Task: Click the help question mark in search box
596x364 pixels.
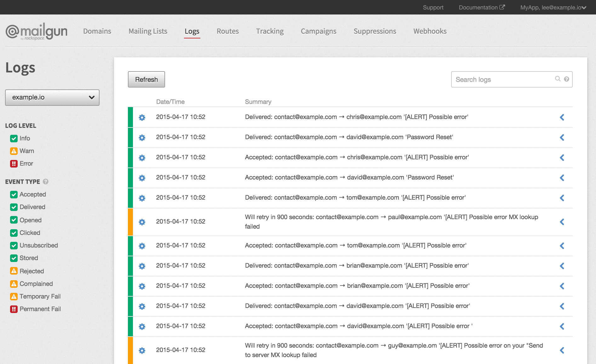Action: click(x=566, y=79)
